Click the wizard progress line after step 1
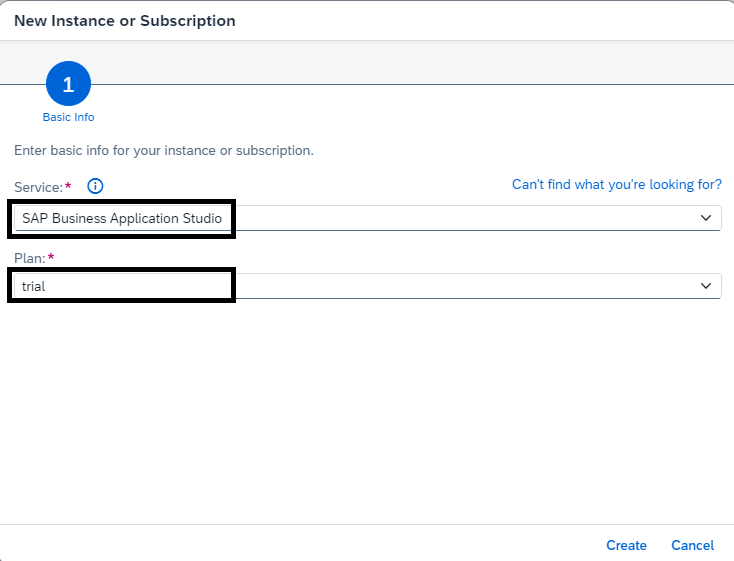This screenshot has width=734, height=561. coord(412,84)
